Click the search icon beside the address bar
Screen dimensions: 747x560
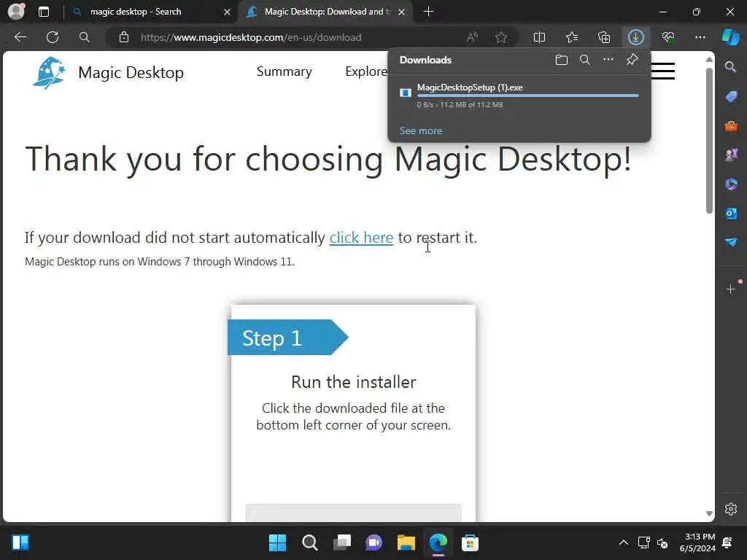(85, 37)
